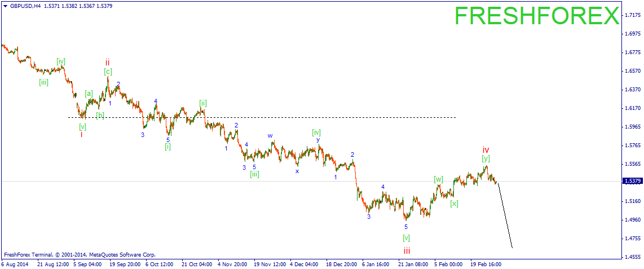The height and width of the screenshot is (269, 644).
Task: Click the GBPUSD,H4 chart title text
Action: pos(25,6)
